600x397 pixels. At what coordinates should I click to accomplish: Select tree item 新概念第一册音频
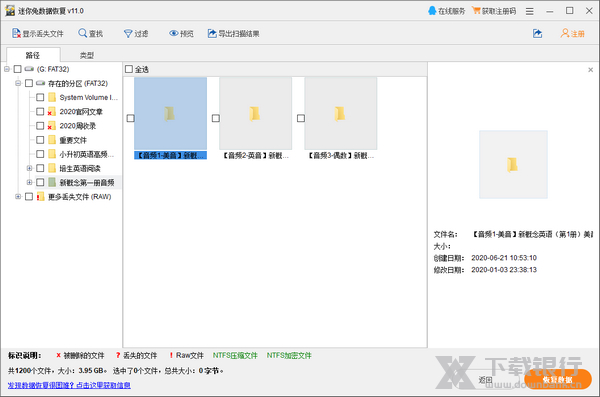click(87, 182)
